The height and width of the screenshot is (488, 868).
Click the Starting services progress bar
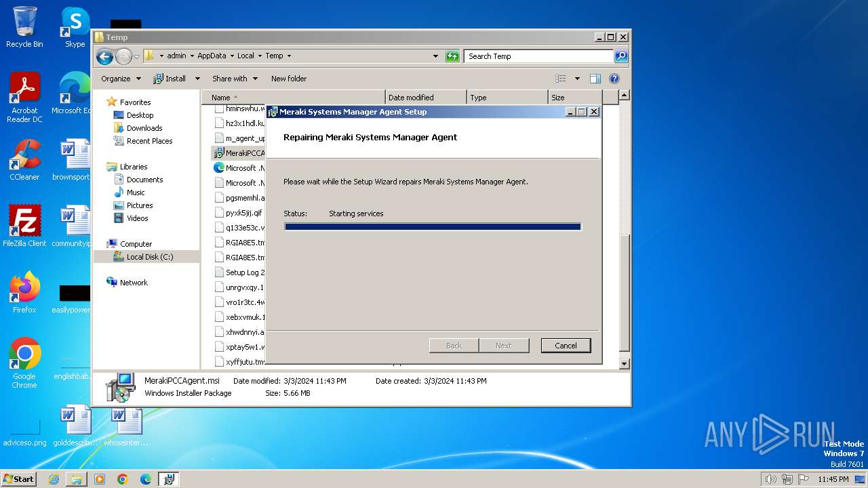[x=433, y=227]
